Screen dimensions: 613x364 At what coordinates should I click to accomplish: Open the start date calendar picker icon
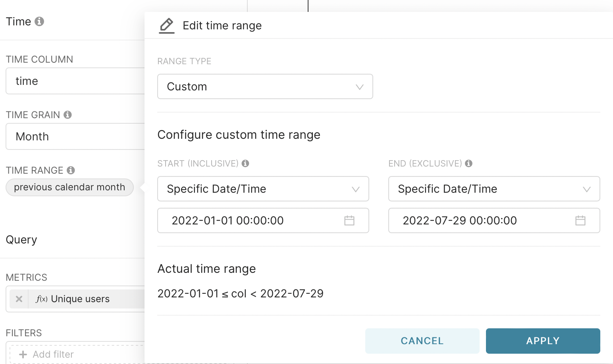pos(349,220)
